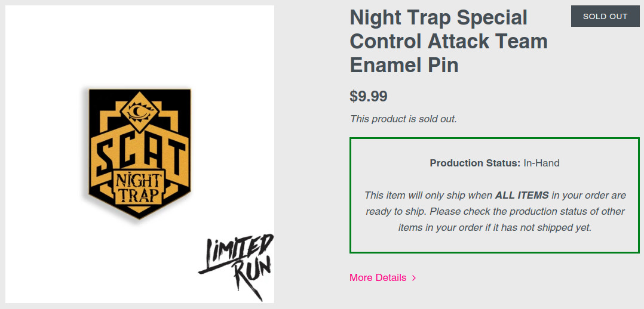Image resolution: width=644 pixels, height=309 pixels.
Task: Click the chevron arrow beside More Details
Action: point(414,278)
